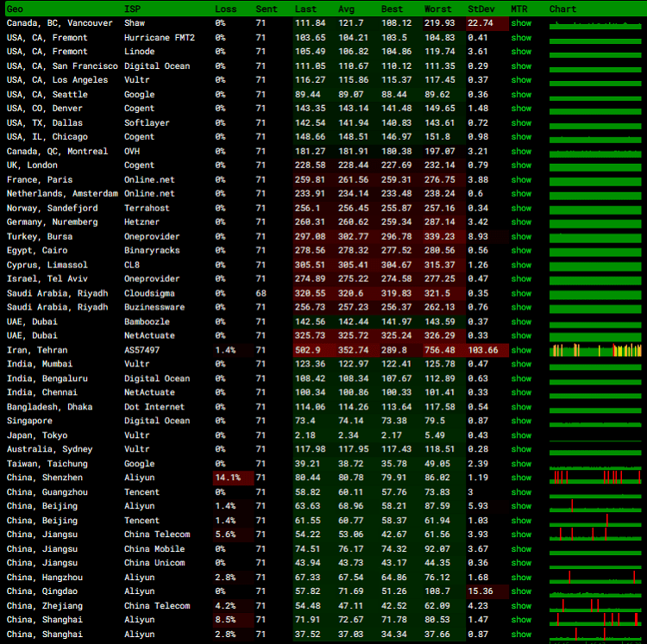This screenshot has height=644, width=647.
Task: Select the 'China Mobile' ISP cell
Action: point(154,549)
